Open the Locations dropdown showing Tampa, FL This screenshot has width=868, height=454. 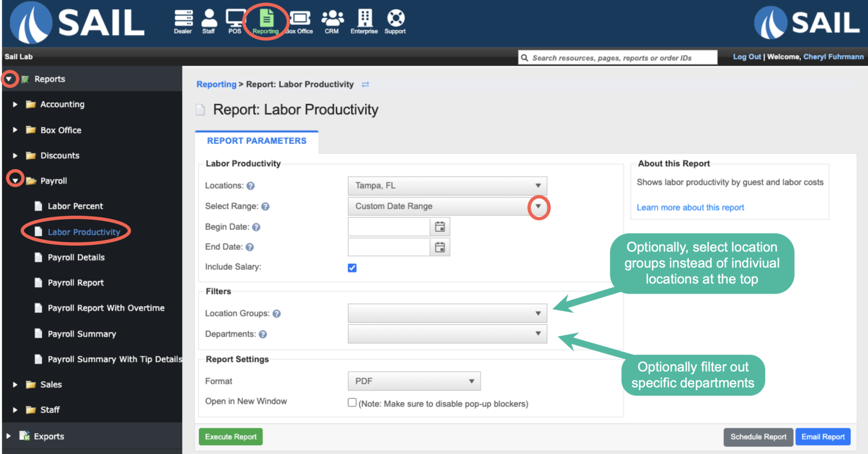(447, 186)
